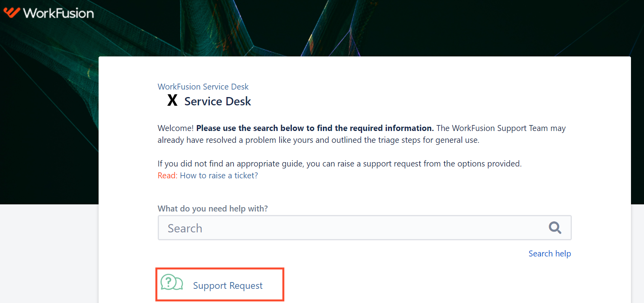Click the Support Request speech bubble icon

[172, 282]
